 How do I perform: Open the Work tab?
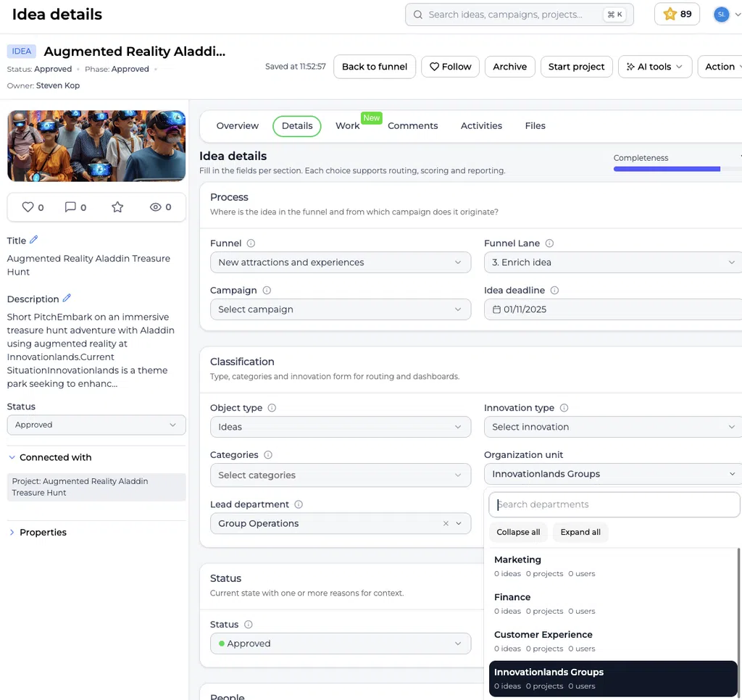[347, 126]
